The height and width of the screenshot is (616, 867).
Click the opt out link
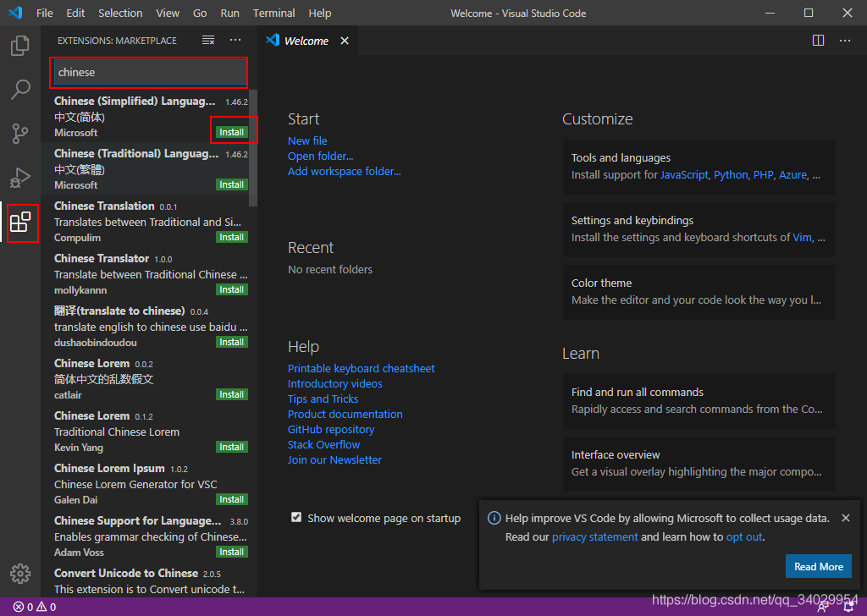744,537
